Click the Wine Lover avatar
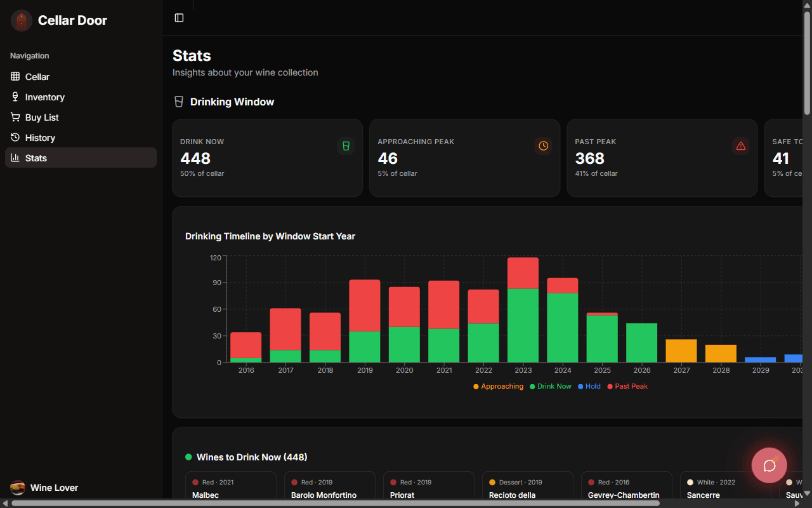812x508 pixels. click(x=18, y=488)
